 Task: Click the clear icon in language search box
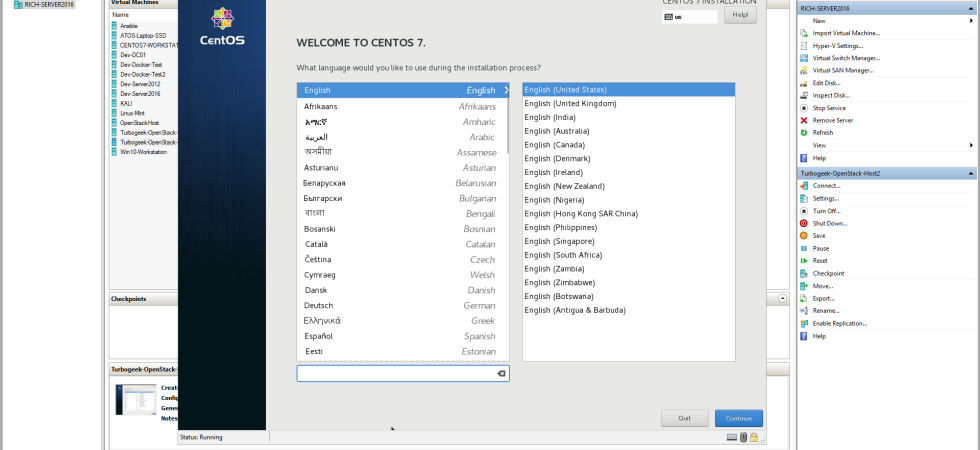point(501,374)
